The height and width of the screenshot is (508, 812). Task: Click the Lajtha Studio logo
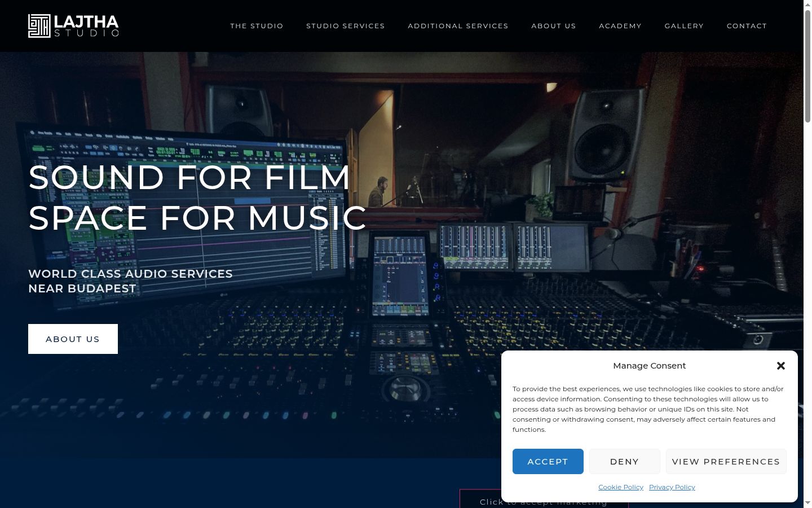pos(73,26)
